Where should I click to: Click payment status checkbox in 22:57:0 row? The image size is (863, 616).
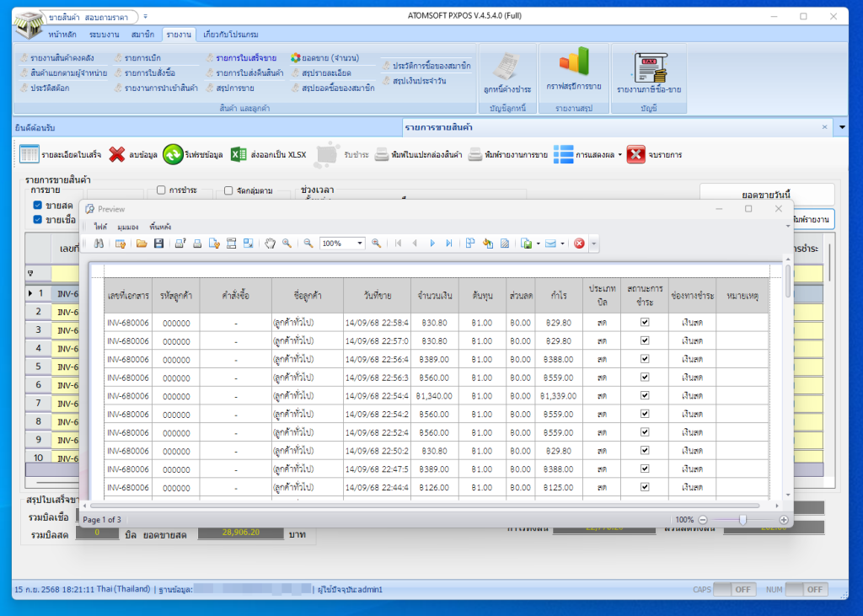645,340
